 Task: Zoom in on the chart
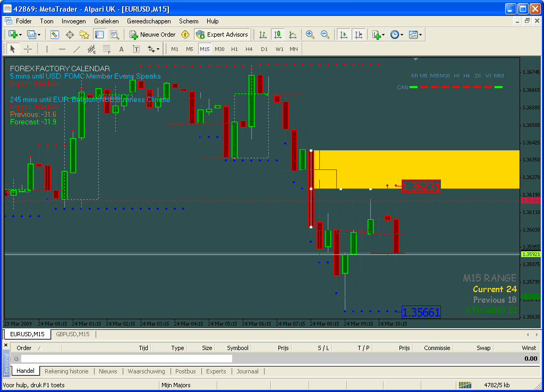310,35
